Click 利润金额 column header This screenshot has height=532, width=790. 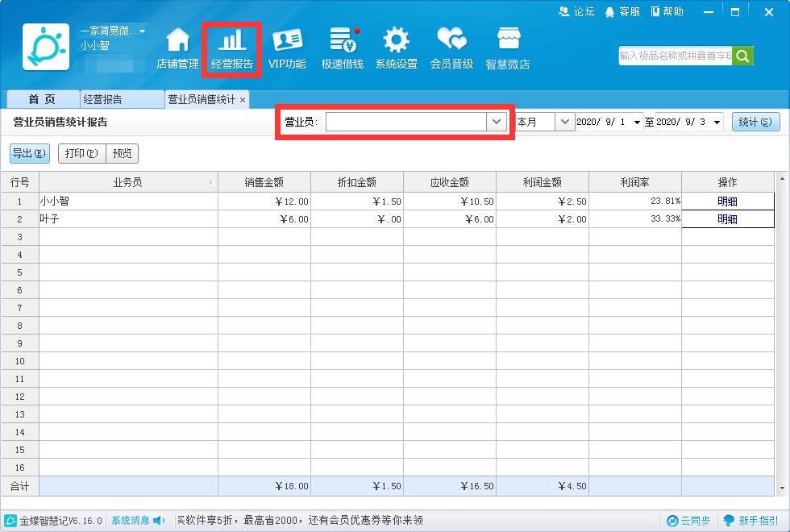coord(542,182)
